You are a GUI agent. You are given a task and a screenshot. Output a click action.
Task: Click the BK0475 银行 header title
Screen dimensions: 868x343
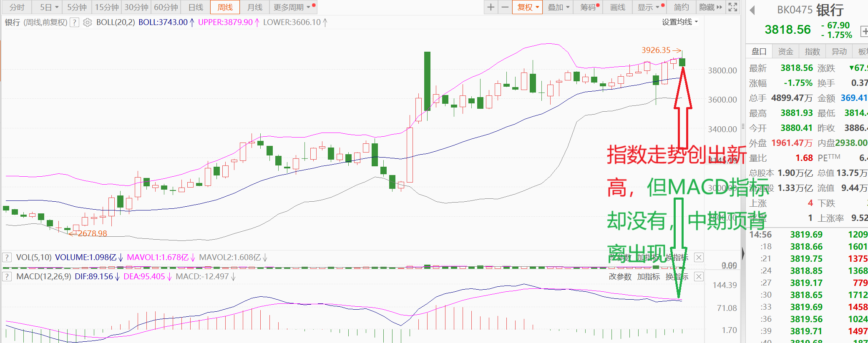[x=810, y=10]
